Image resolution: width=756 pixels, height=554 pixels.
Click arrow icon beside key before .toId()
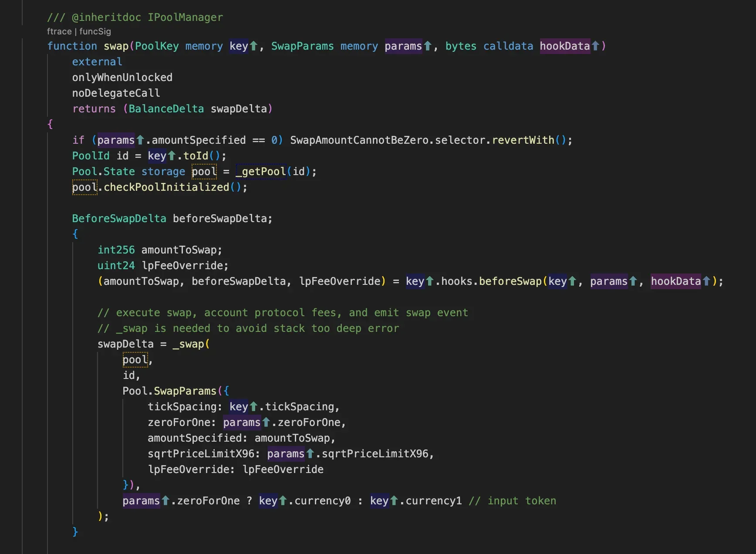[172, 156]
